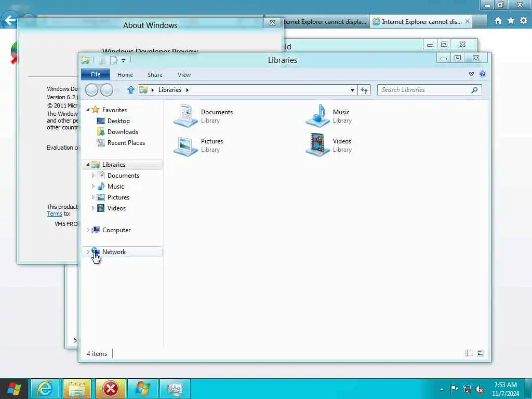
Task: Click the taskbar clock showing 7:53 AM
Action: point(506,389)
